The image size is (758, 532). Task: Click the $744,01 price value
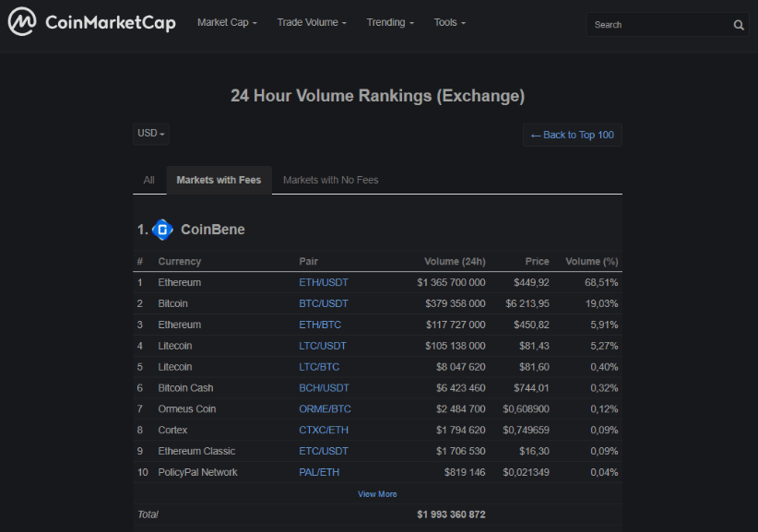pyautogui.click(x=531, y=388)
